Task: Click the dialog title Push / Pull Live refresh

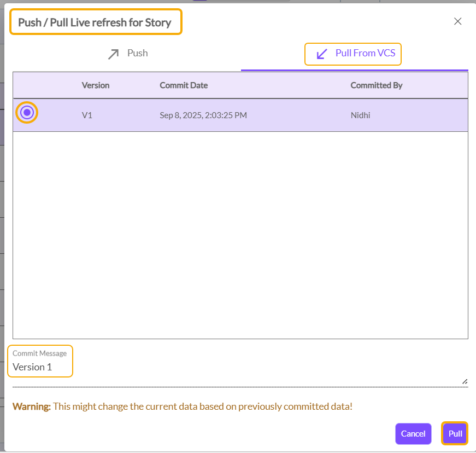Action: [x=95, y=22]
